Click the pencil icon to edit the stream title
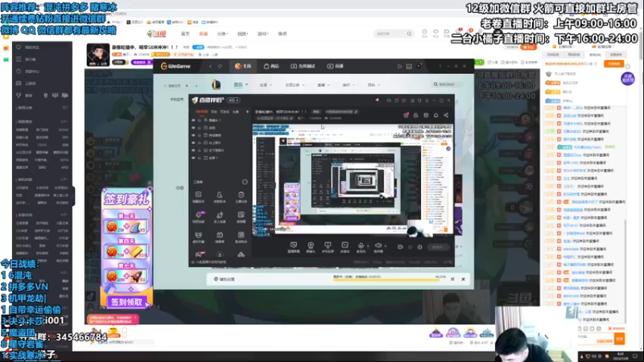The height and width of the screenshot is (362, 644). (356, 112)
